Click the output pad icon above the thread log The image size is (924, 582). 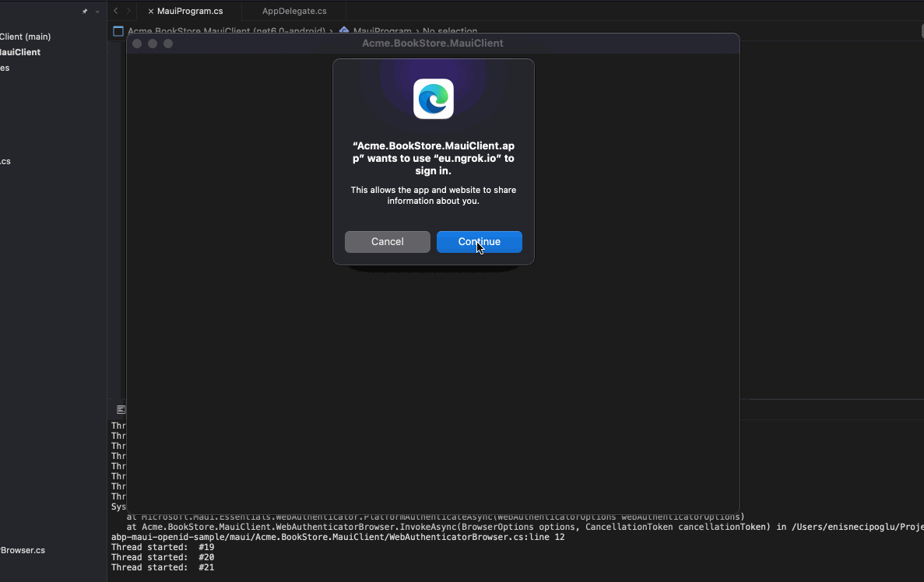120,409
